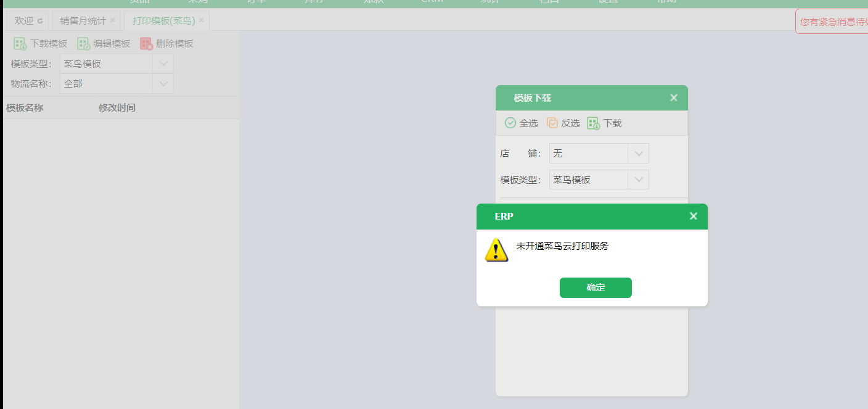
Task: Click 下载模板 toolbar icon
Action: pyautogui.click(x=20, y=44)
